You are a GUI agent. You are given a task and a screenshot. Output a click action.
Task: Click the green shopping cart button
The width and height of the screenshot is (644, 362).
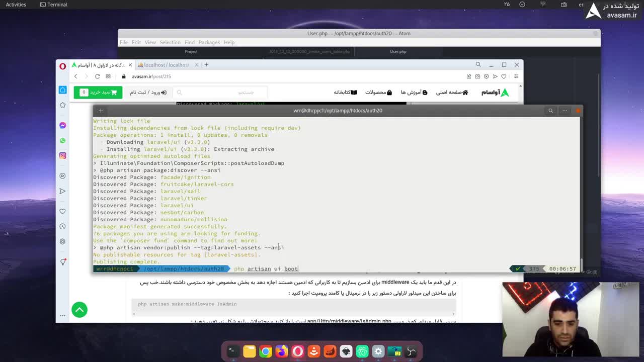[98, 93]
